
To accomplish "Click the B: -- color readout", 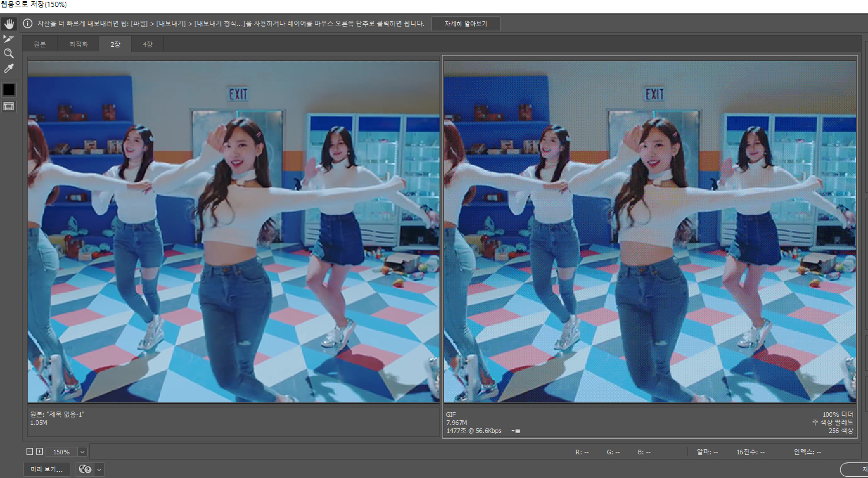I will (x=644, y=452).
